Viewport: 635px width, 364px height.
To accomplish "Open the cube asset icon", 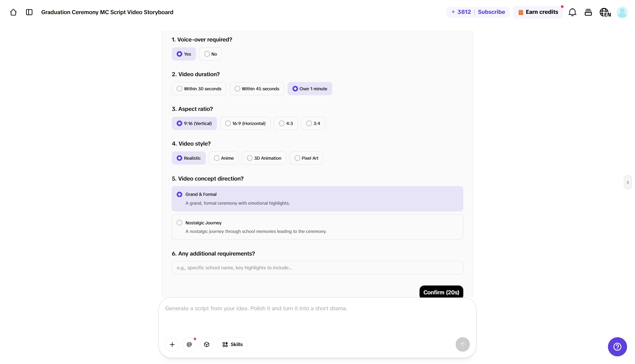I will coord(207,344).
